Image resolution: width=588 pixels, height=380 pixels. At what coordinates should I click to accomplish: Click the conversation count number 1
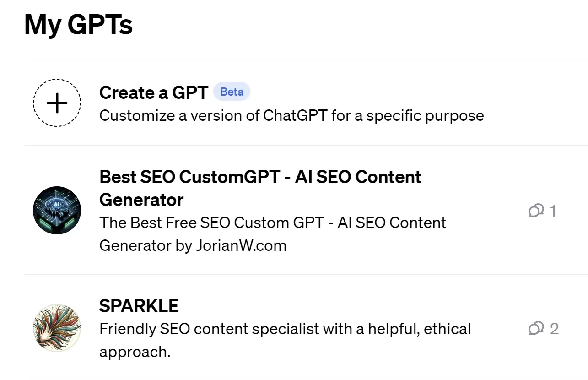click(553, 211)
